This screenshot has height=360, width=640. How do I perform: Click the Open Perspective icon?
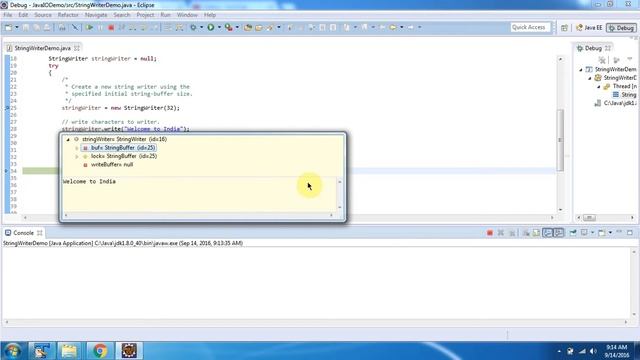click(564, 28)
